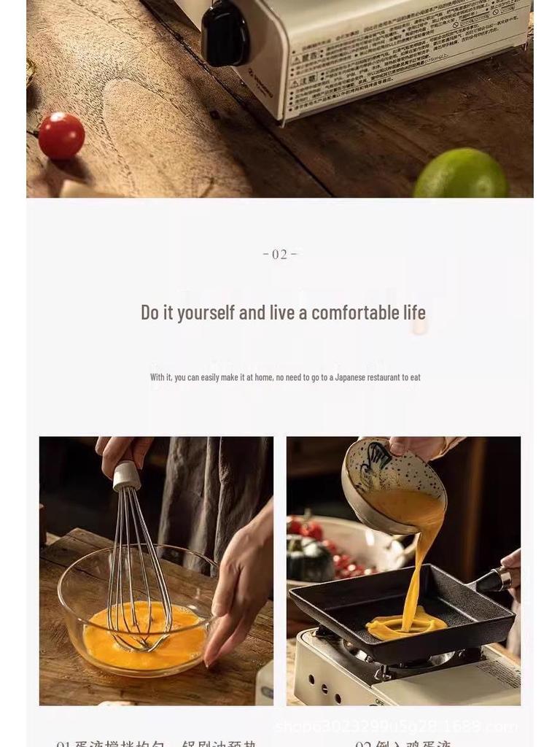Select the "With it, you can easily make" subtitle
560x747 pixels.
pos(285,377)
